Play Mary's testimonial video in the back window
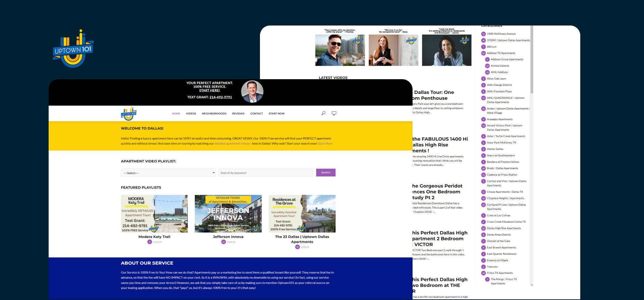Screen dimensions: 644x300 tap(393, 50)
